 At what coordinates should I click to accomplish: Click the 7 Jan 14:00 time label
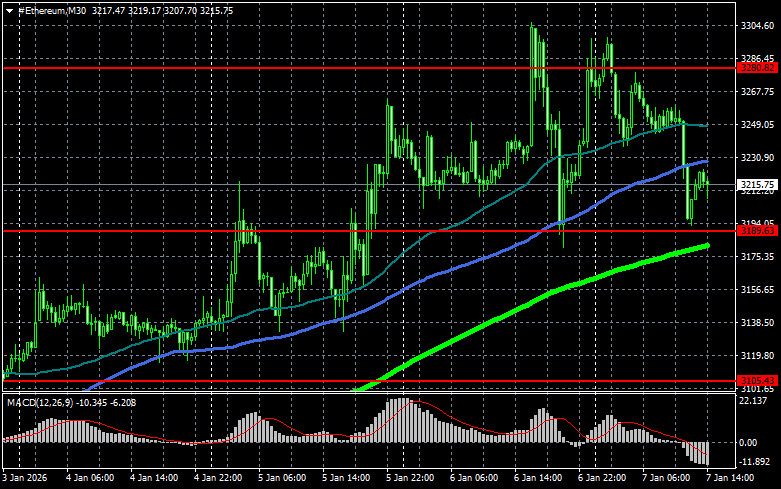click(x=730, y=478)
